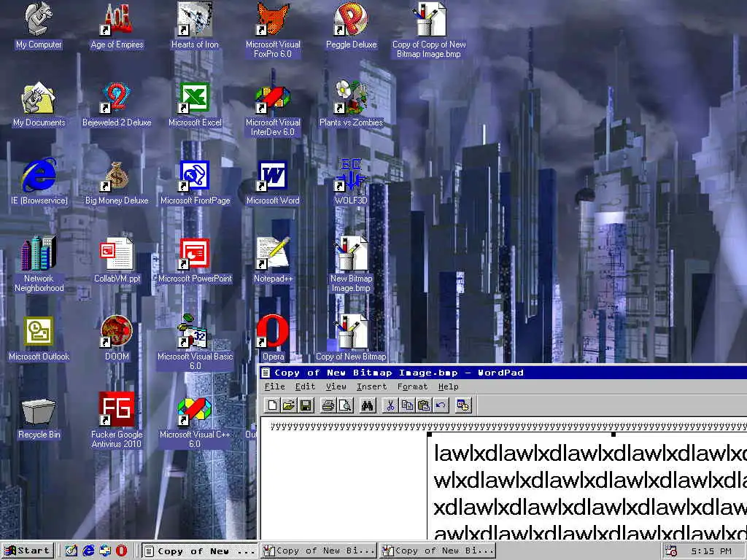The height and width of the screenshot is (560, 747).
Task: Select the Peggle Deluxe shortcut
Action: (351, 25)
